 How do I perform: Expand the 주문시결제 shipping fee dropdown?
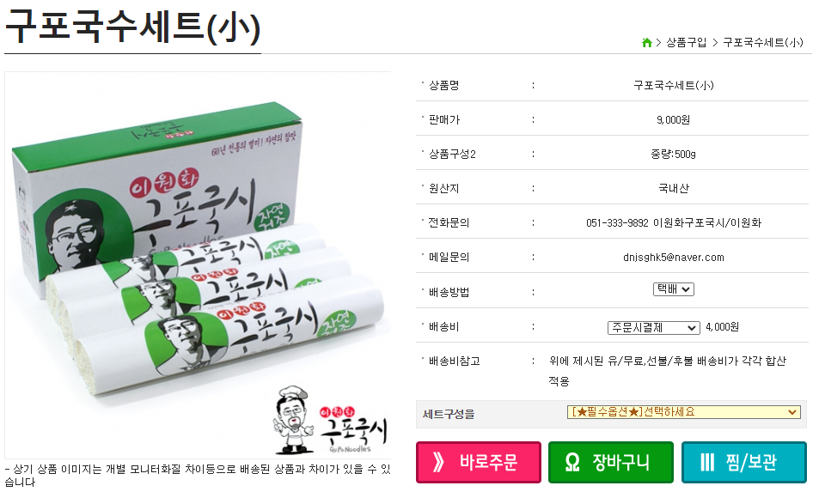(x=653, y=328)
